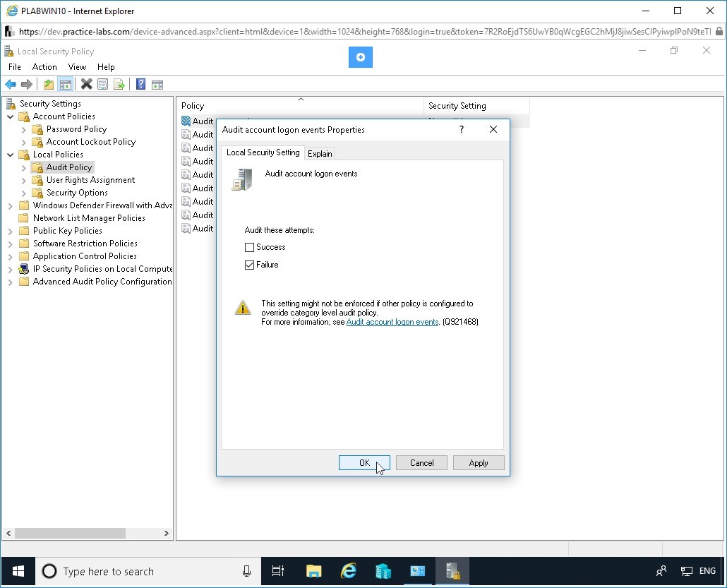Click the network icon in the system tray

point(686,571)
